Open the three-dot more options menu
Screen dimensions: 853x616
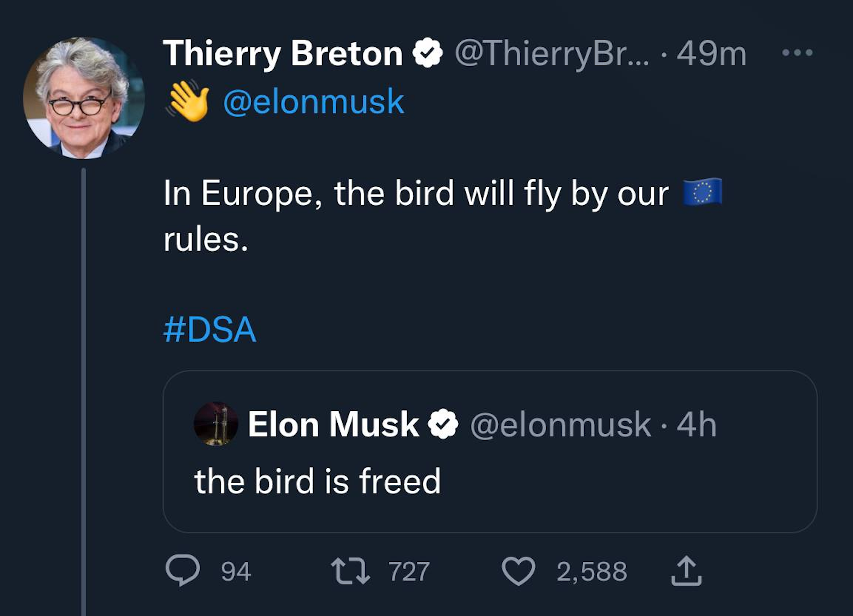[x=797, y=53]
